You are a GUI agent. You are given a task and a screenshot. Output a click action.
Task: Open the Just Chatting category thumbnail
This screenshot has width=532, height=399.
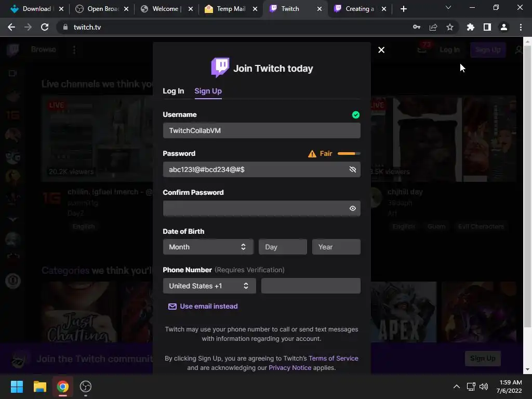pos(79,312)
